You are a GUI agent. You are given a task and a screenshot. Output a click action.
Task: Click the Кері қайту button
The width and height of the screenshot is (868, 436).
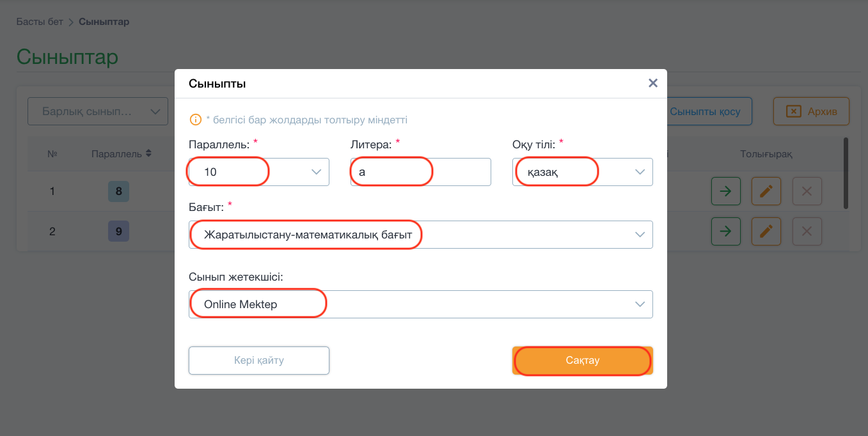pyautogui.click(x=259, y=361)
